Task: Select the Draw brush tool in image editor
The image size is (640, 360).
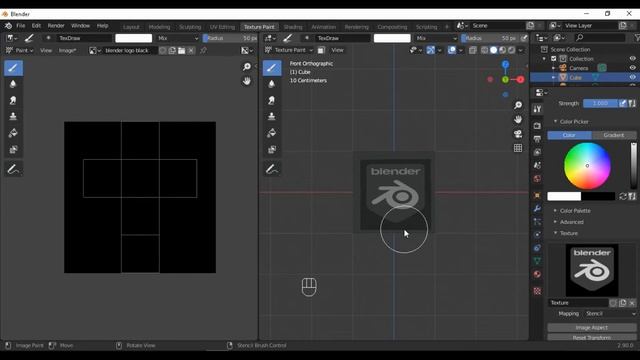Action: click(x=13, y=68)
